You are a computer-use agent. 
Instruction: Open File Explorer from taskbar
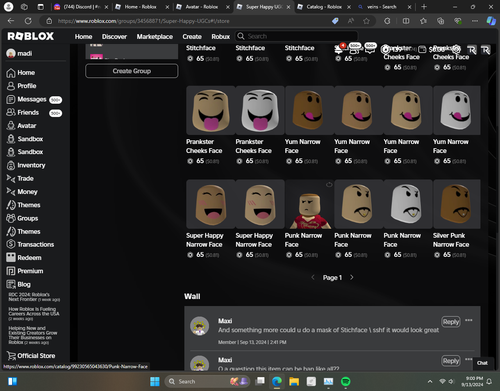click(294, 381)
